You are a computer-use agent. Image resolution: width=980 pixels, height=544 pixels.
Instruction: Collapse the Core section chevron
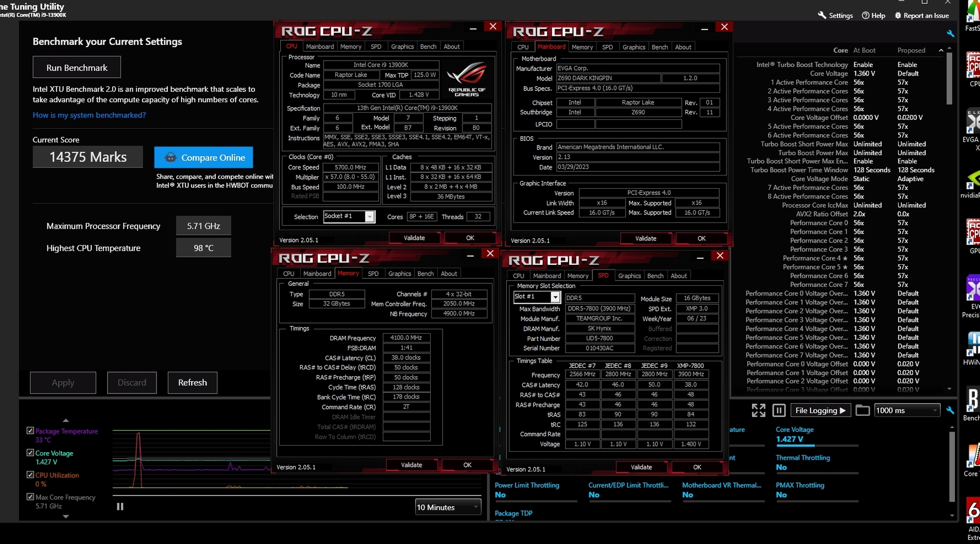[x=941, y=50]
